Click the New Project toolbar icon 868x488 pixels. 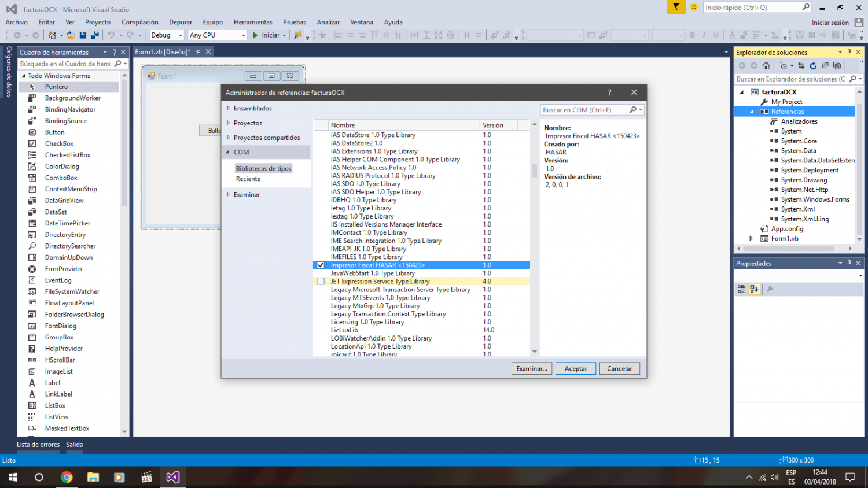click(52, 35)
